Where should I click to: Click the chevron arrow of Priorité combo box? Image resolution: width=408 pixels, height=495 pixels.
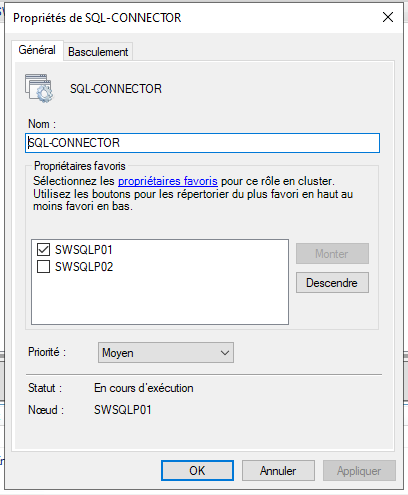tap(225, 353)
